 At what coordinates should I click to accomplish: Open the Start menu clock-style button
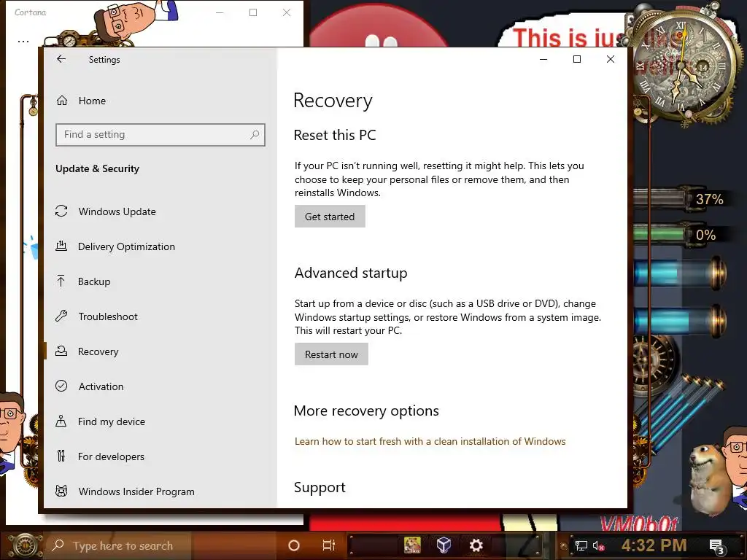25,545
